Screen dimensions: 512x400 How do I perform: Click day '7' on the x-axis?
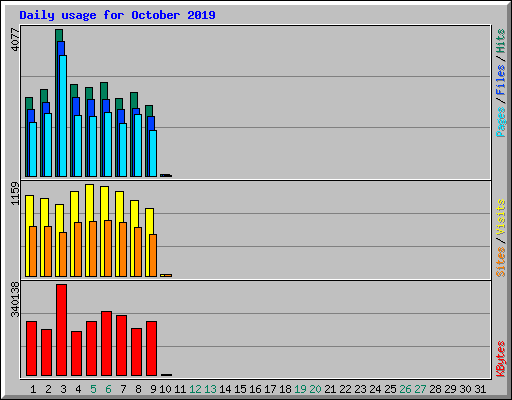[x=123, y=389]
